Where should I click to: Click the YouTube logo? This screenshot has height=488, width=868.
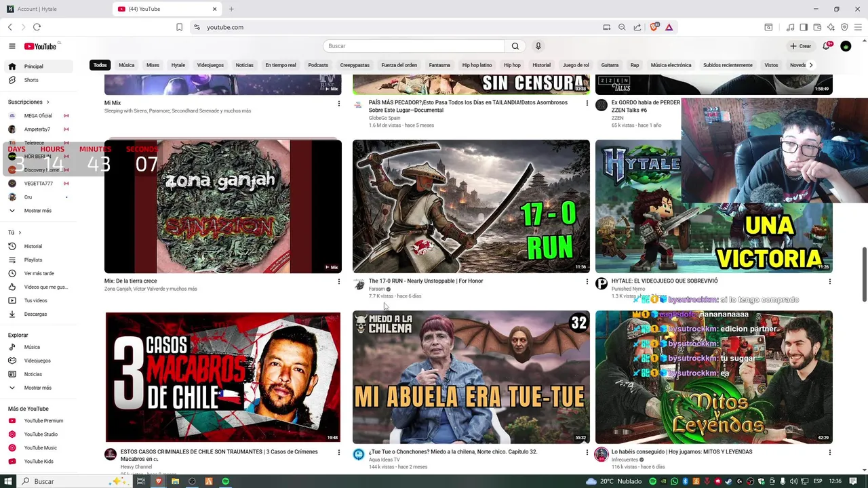click(x=41, y=46)
